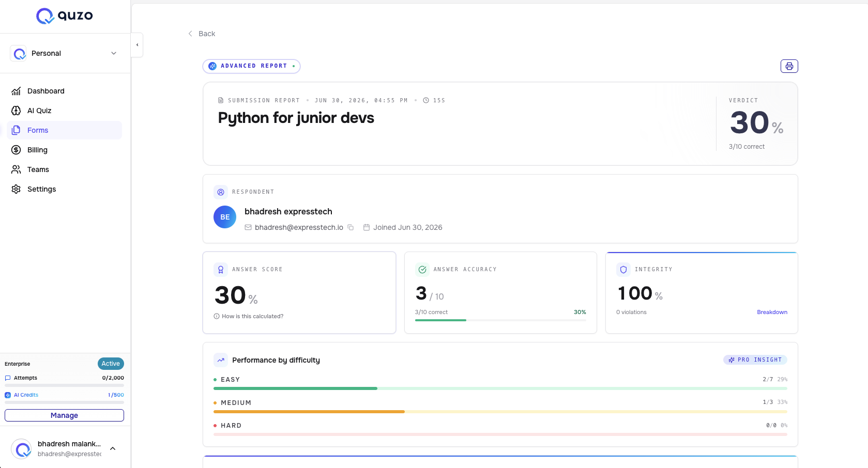Go to Dashboard
This screenshot has width=868, height=468.
click(x=64, y=91)
